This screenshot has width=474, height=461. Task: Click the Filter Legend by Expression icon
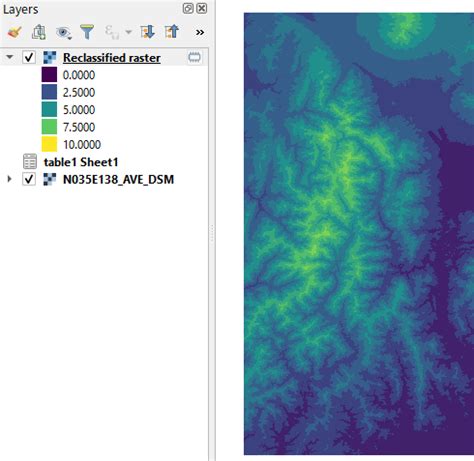tap(112, 32)
